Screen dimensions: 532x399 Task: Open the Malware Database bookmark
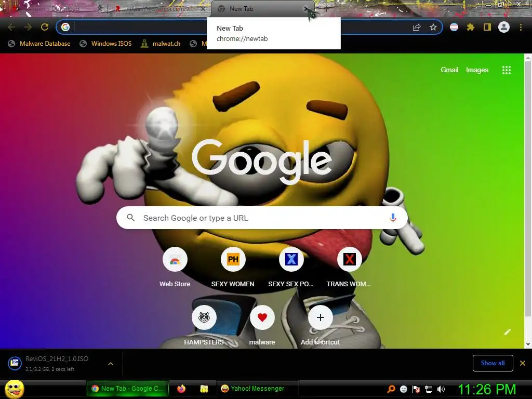pyautogui.click(x=39, y=44)
